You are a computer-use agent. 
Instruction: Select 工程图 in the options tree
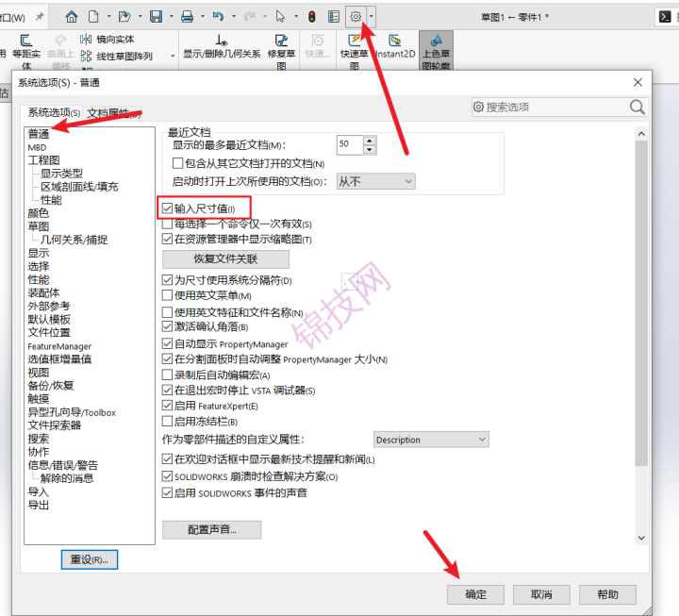pyautogui.click(x=43, y=160)
